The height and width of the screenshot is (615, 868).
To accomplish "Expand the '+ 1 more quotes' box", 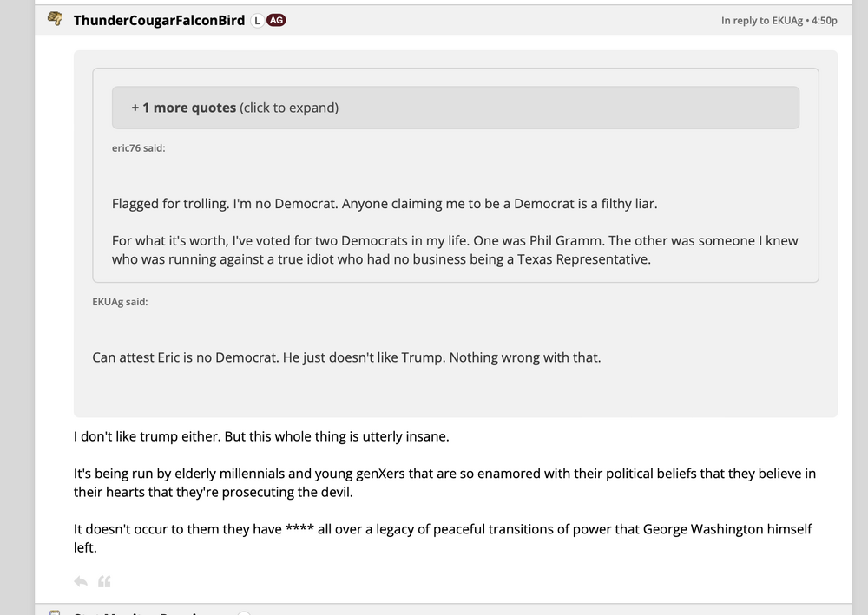I will 455,108.
